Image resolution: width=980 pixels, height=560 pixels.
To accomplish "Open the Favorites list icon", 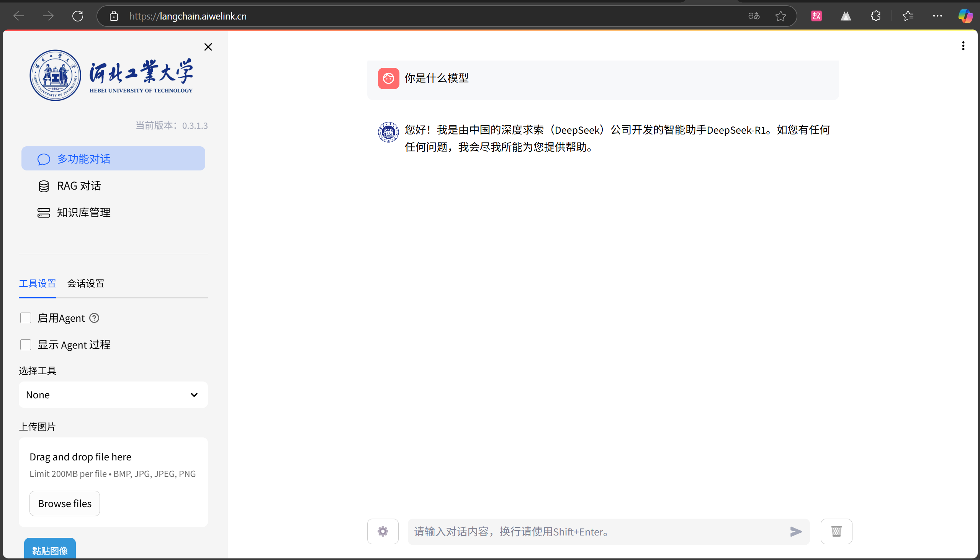I will (x=908, y=16).
